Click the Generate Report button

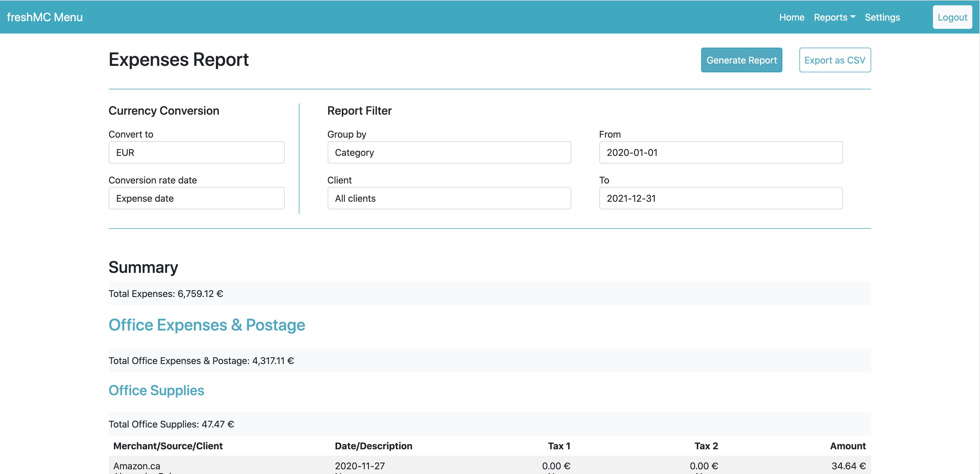741,60
